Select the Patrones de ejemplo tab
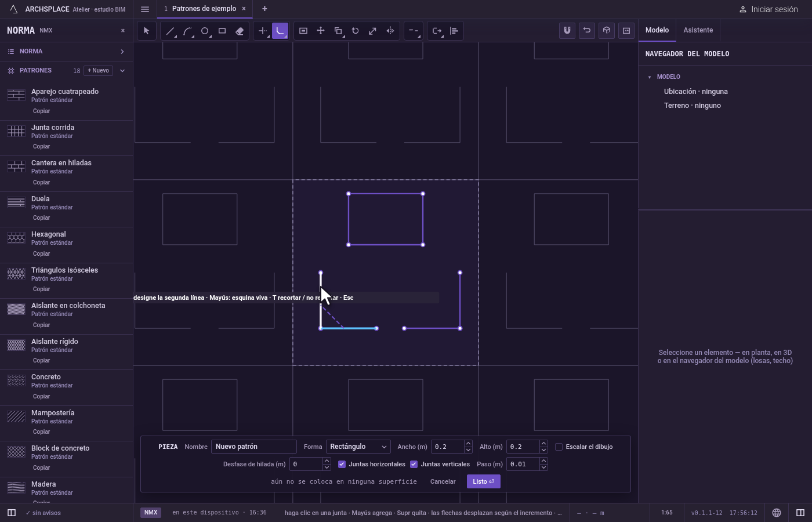The image size is (812, 522). tap(204, 9)
